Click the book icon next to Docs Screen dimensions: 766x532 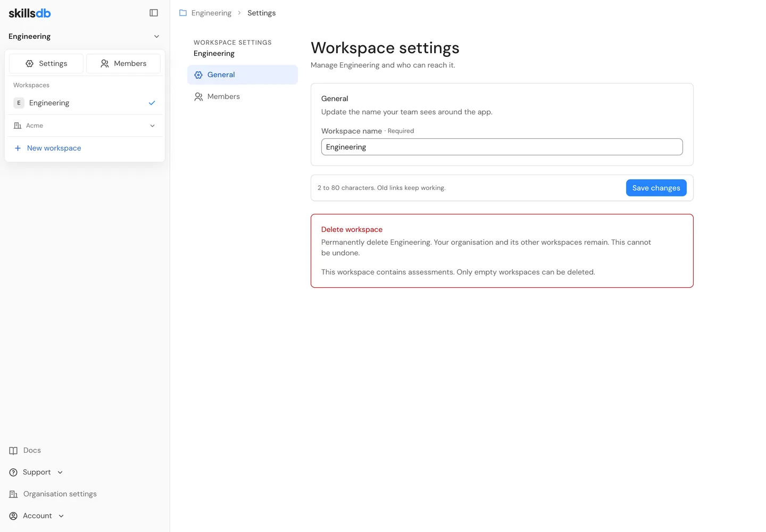coord(13,451)
